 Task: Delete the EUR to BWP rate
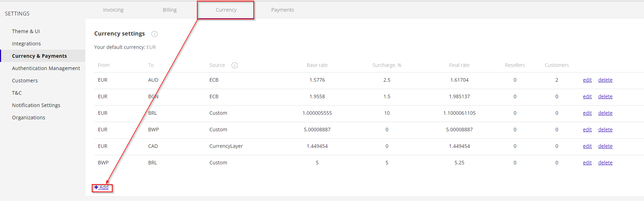[605, 130]
